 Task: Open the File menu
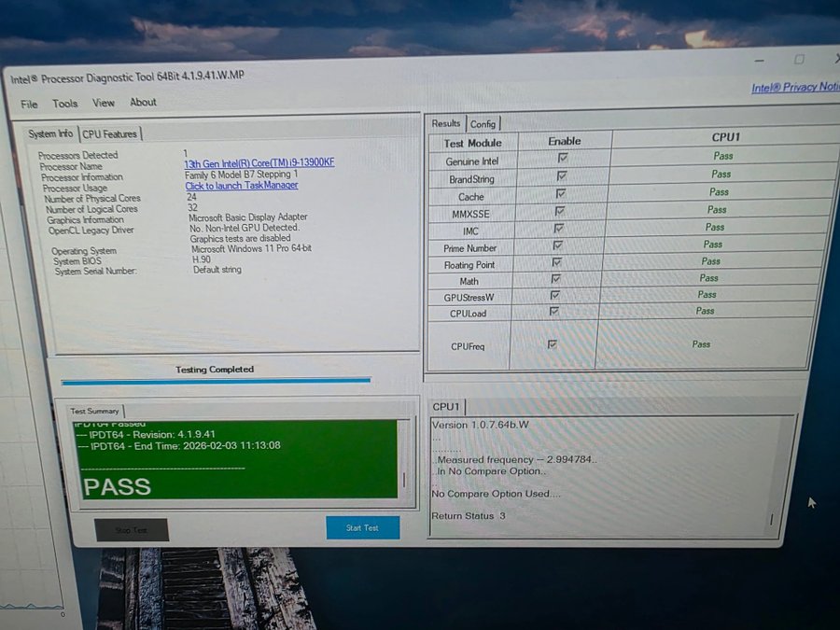pyautogui.click(x=29, y=104)
